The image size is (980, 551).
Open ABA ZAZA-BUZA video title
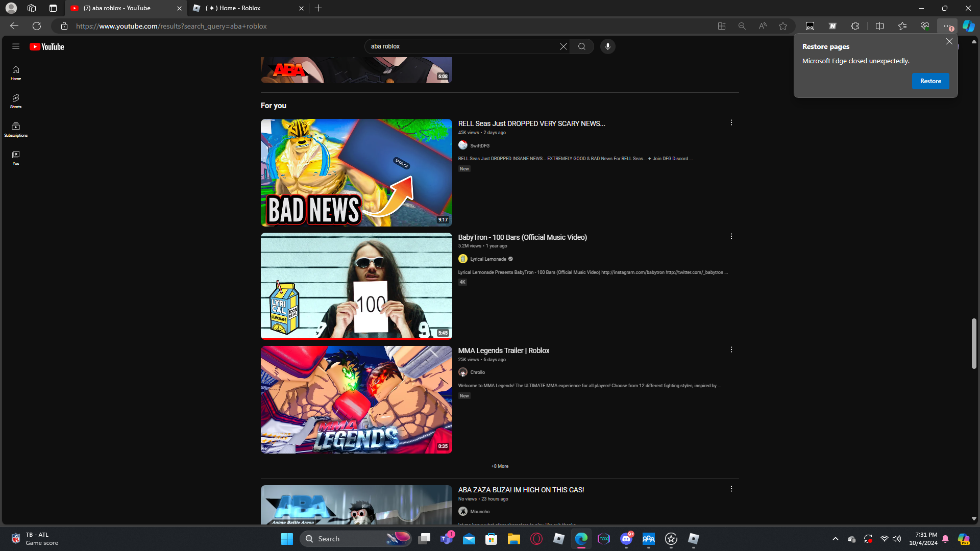click(x=521, y=490)
